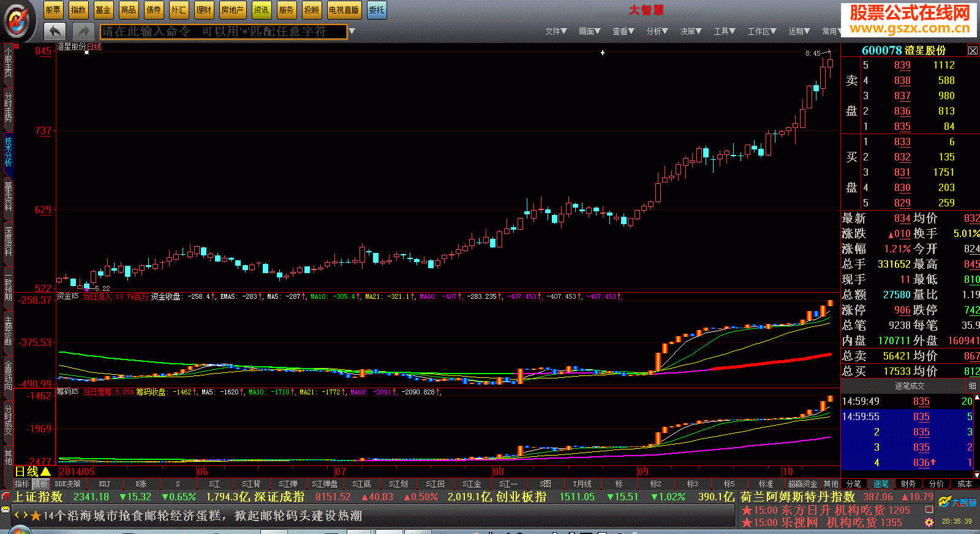Screen dimensions: 980x534
Task: Toggle the 模板 template mode tab
Action: point(40,484)
